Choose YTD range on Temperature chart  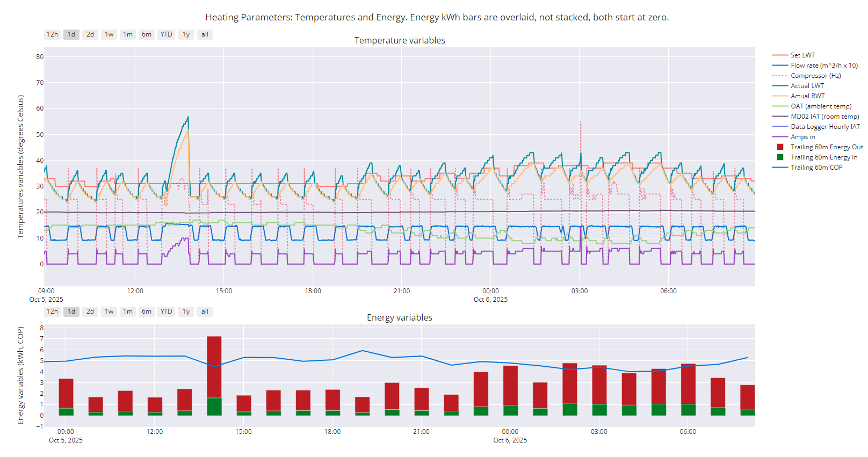[166, 34]
